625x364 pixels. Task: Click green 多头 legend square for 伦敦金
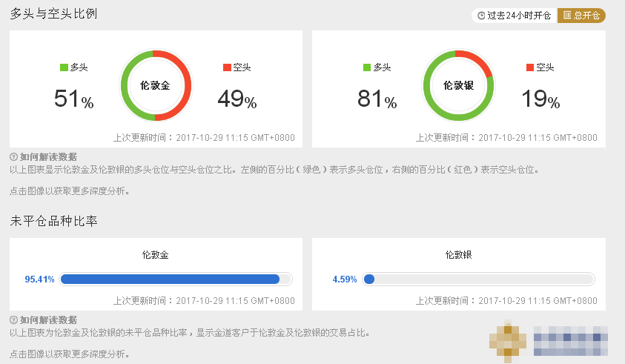point(64,67)
